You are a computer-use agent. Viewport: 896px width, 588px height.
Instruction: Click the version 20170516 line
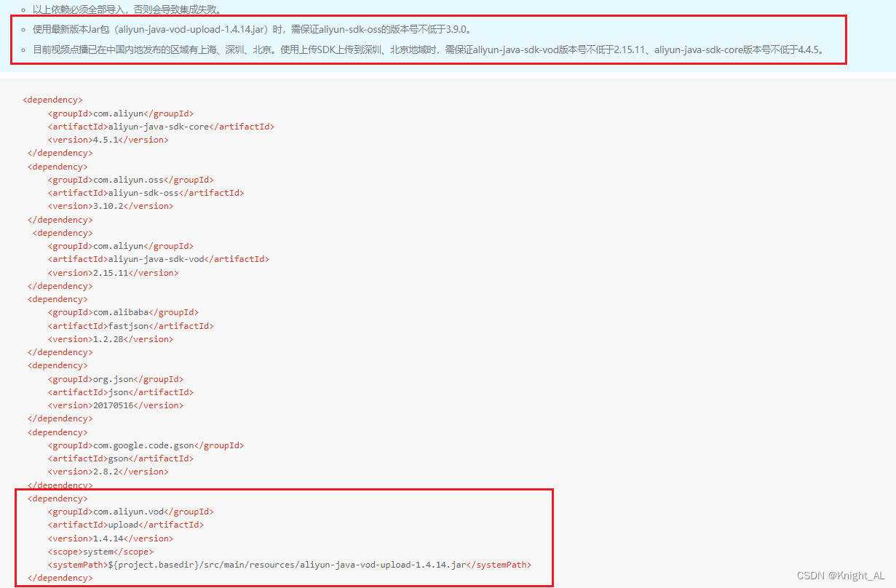(116, 405)
